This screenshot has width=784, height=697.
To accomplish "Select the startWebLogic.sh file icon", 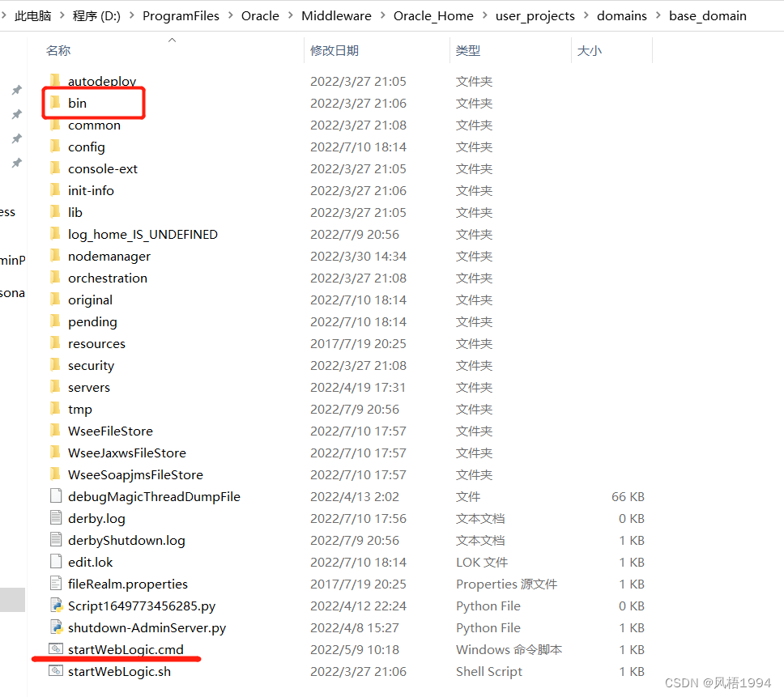I will (56, 670).
